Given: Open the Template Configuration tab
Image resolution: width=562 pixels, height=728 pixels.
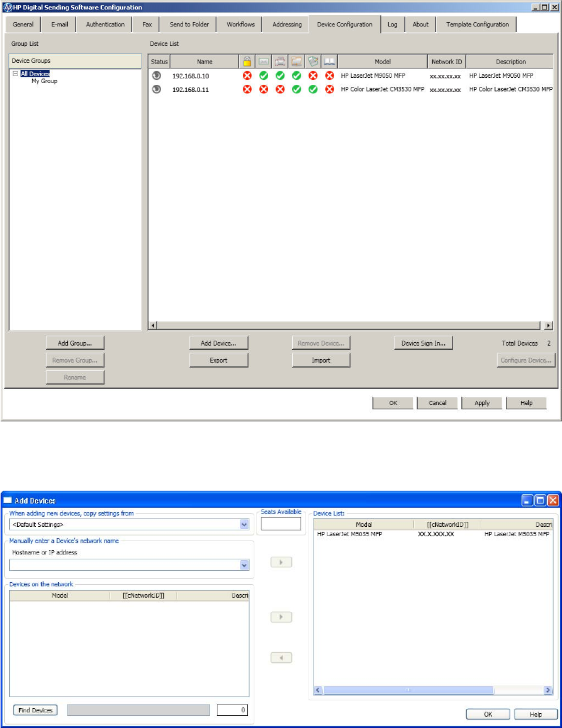Looking at the screenshot, I should pyautogui.click(x=477, y=25).
